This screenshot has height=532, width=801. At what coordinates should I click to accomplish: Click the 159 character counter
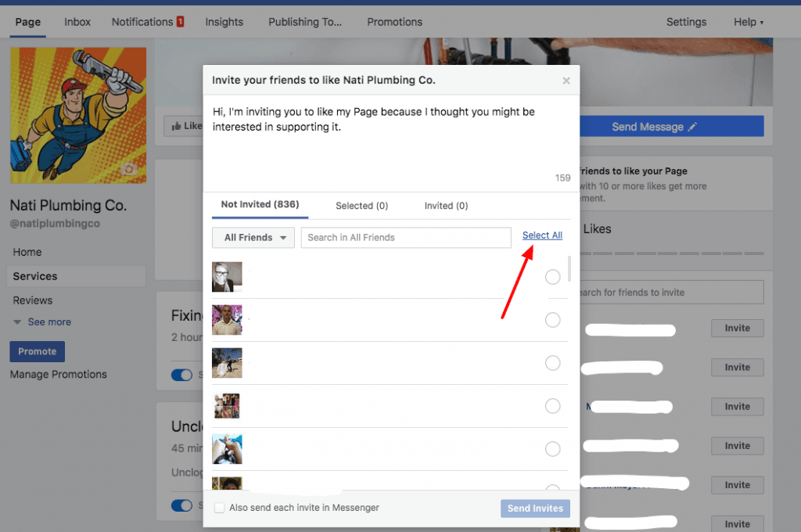(562, 178)
